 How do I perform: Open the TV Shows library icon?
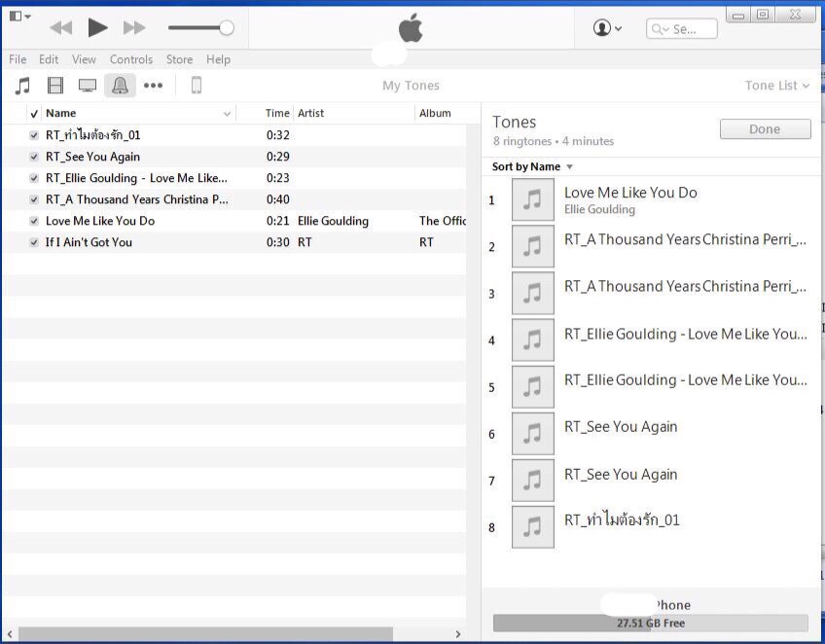pos(88,86)
